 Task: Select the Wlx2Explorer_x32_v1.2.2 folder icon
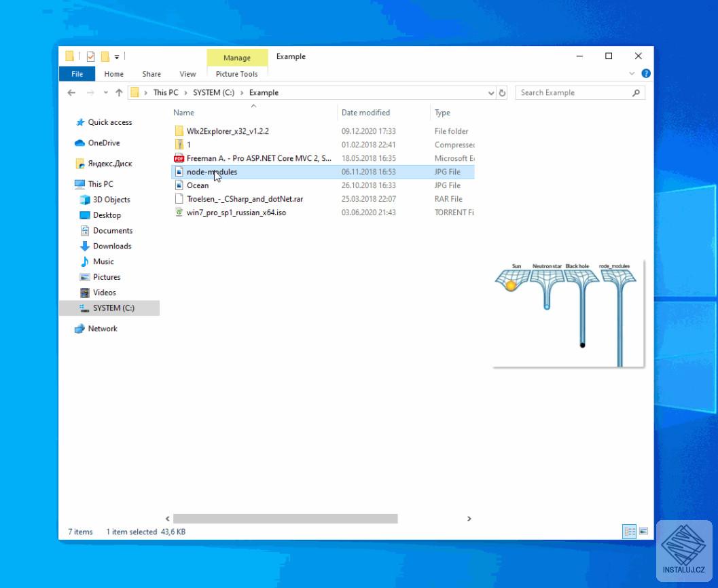179,131
